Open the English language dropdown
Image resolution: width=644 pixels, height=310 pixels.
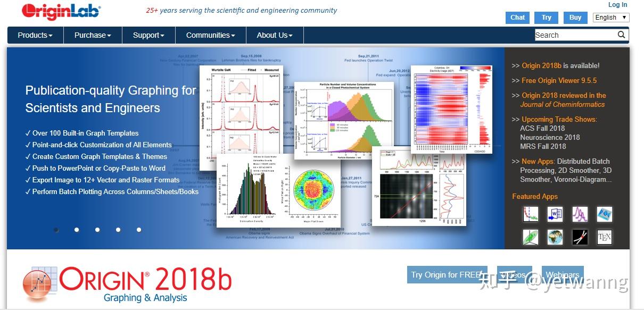tap(611, 18)
